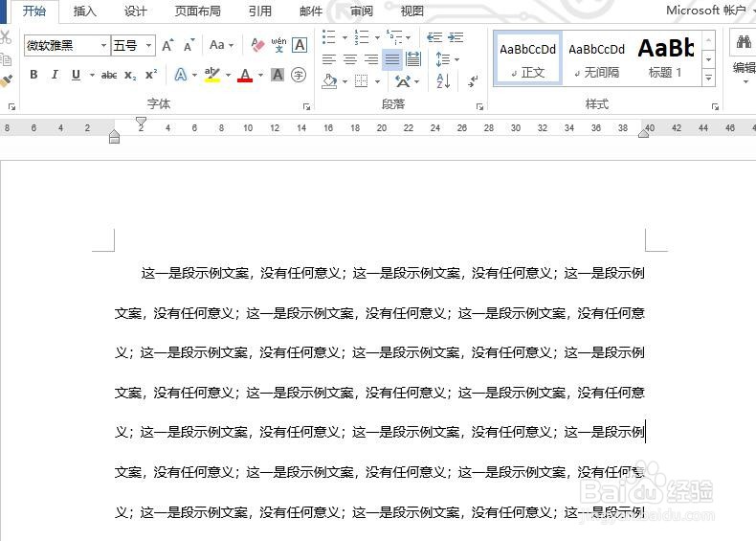Open Font dialog launcher

[x=306, y=106]
